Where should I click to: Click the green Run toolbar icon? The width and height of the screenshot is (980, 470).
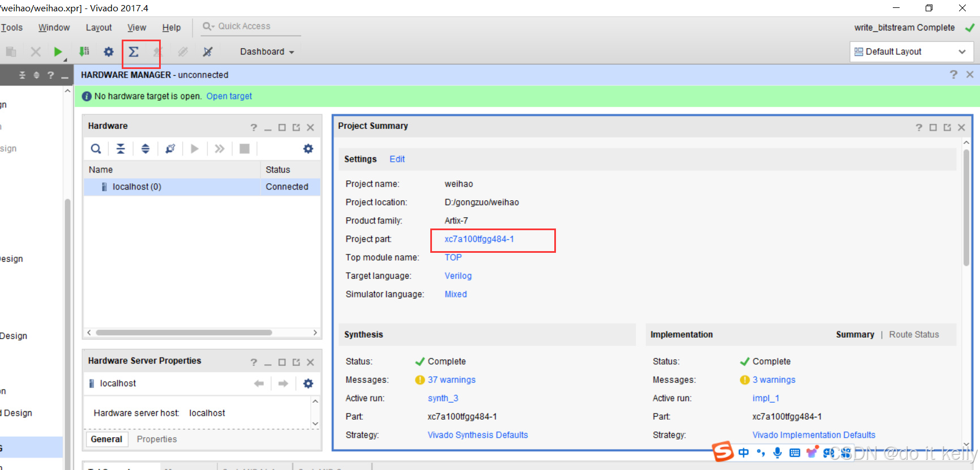click(x=58, y=52)
